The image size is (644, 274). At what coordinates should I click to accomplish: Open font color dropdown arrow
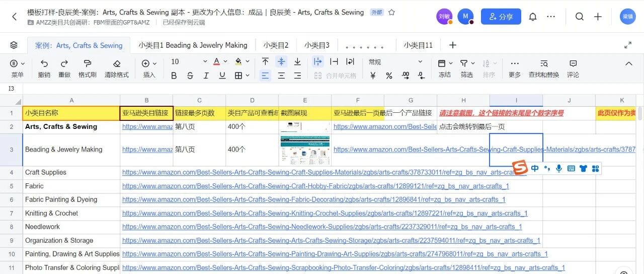pos(225,62)
